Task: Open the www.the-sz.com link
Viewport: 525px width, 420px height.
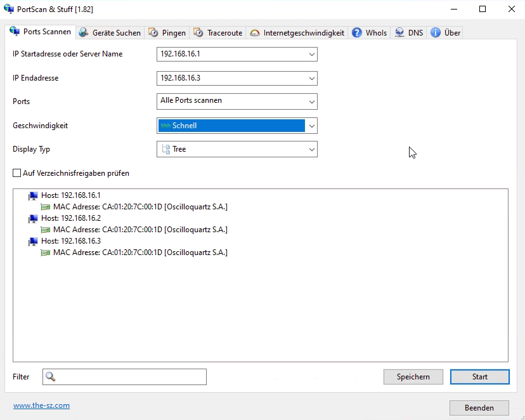Action: coord(41,405)
